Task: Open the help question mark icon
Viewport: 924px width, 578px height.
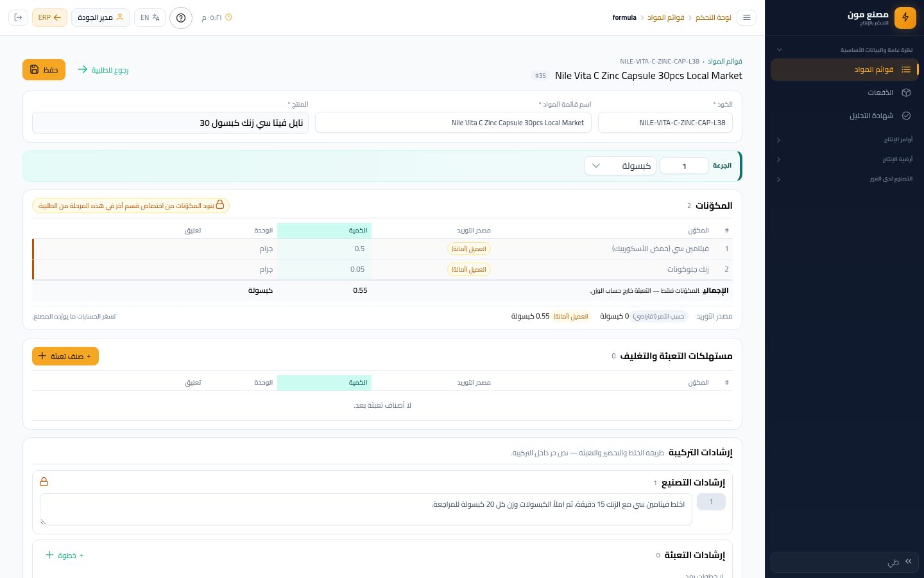Action: (181, 17)
